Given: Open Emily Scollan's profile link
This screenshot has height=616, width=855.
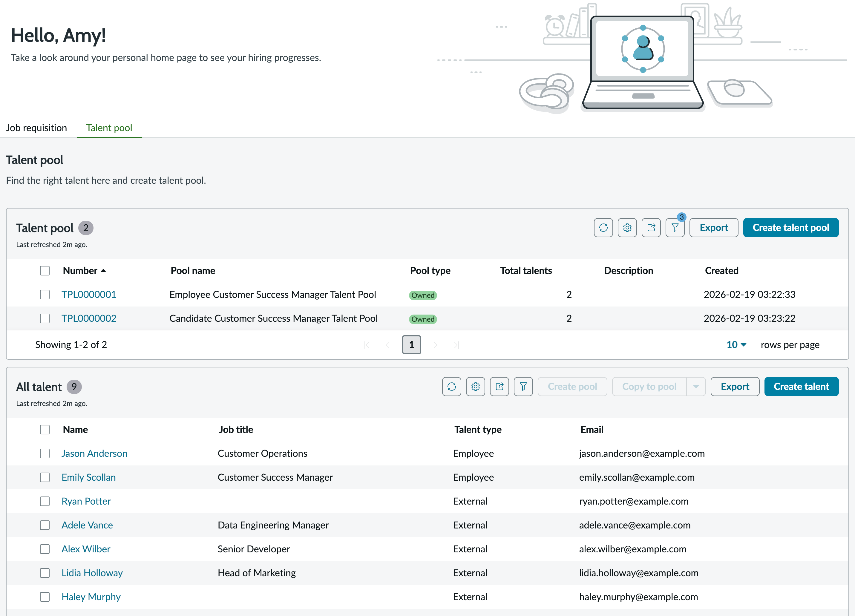Looking at the screenshot, I should tap(89, 477).
